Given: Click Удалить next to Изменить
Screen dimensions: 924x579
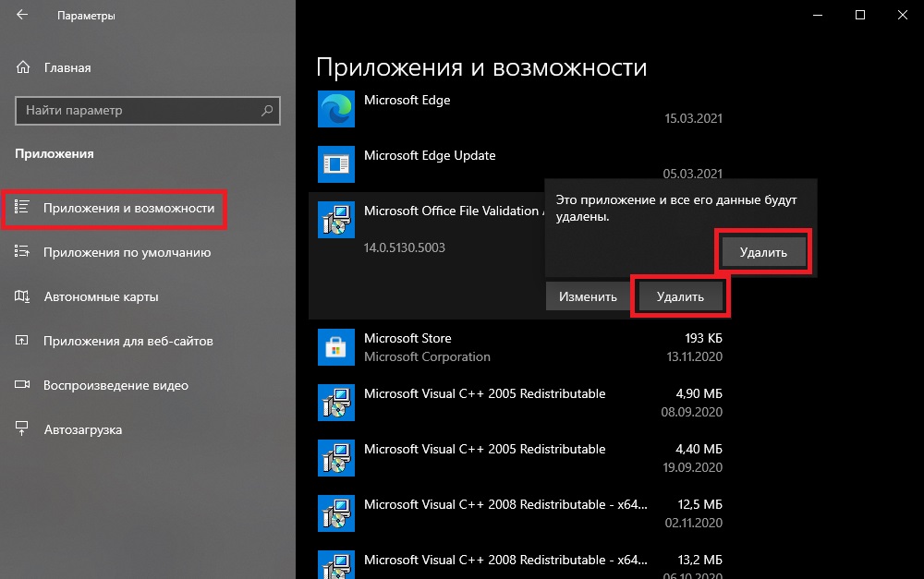Looking at the screenshot, I should 680,296.
